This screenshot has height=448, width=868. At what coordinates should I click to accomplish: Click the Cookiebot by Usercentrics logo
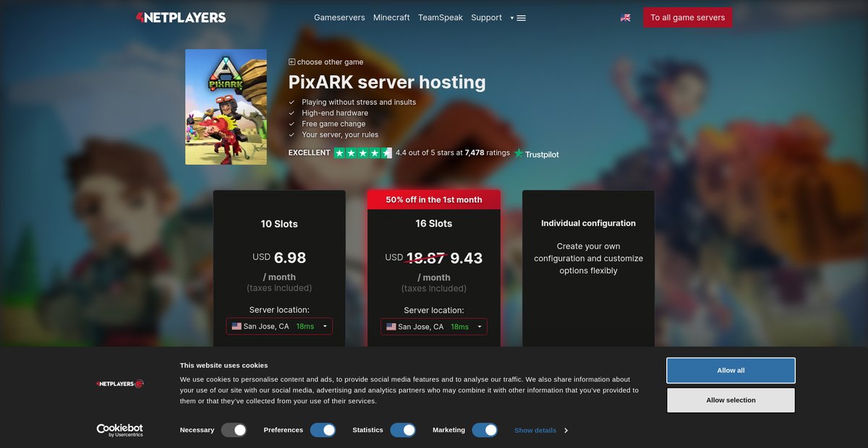coord(120,430)
